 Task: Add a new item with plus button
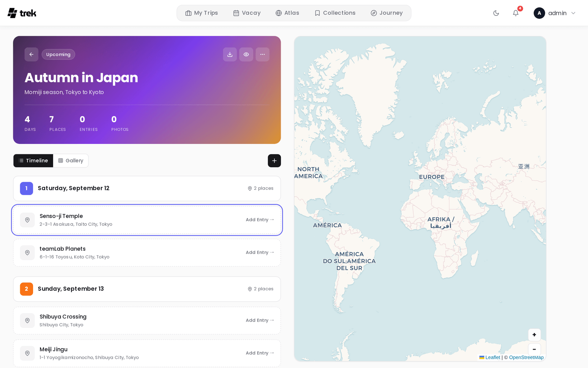tap(274, 161)
